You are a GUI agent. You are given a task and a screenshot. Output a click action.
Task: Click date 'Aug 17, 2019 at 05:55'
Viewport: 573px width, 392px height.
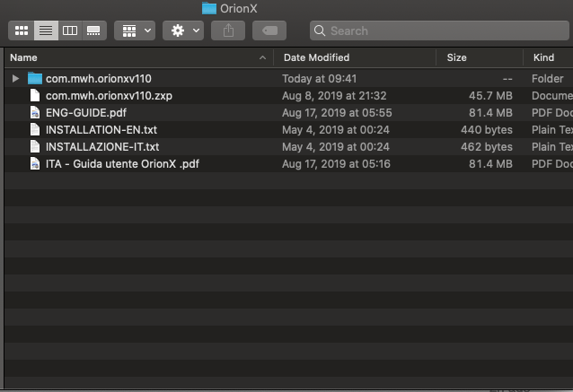[337, 113]
